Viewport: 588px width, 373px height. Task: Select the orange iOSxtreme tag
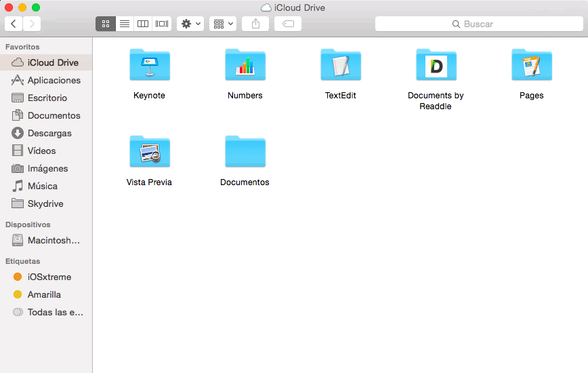pyautogui.click(x=46, y=277)
